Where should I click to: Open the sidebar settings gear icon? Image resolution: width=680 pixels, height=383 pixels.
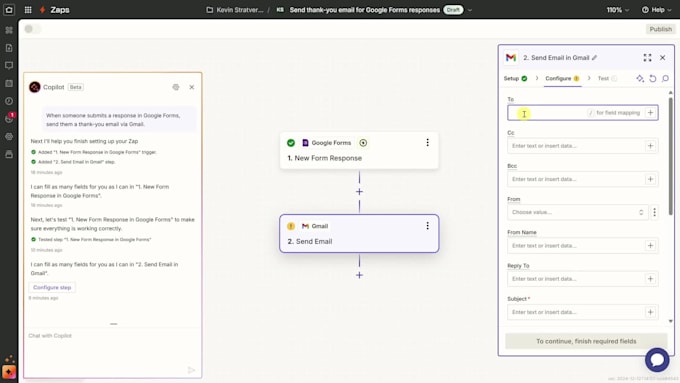[9, 137]
